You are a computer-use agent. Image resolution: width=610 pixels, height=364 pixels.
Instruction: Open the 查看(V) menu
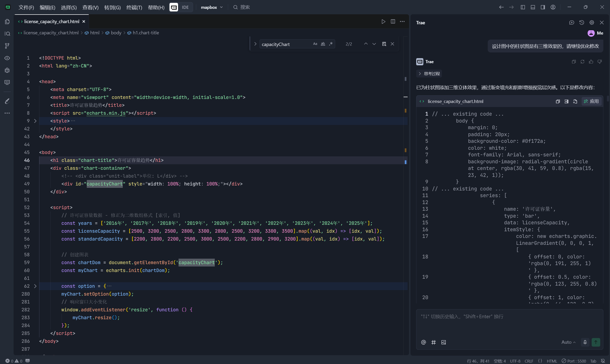pyautogui.click(x=90, y=7)
